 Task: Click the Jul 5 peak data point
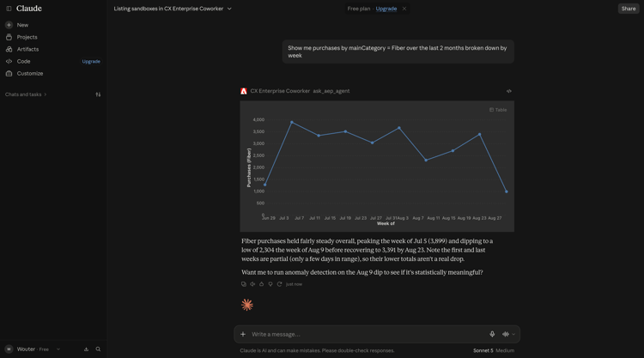292,123
